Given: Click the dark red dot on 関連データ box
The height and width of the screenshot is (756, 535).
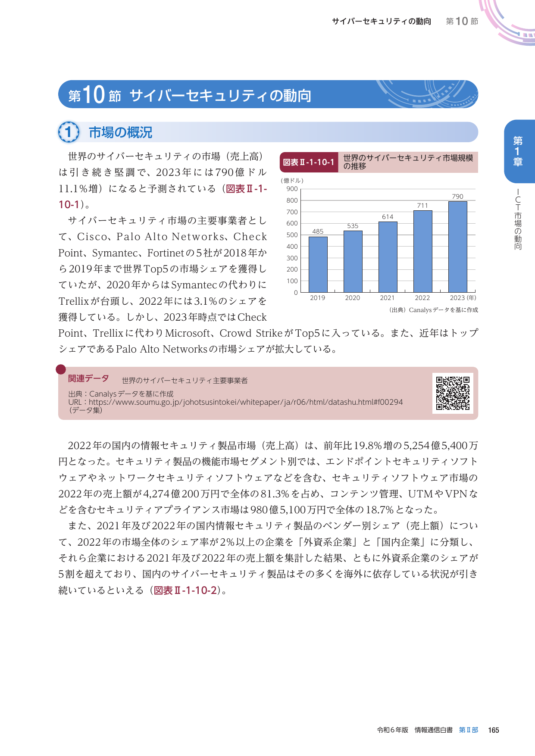Looking at the screenshot, I should pyautogui.click(x=61, y=369).
